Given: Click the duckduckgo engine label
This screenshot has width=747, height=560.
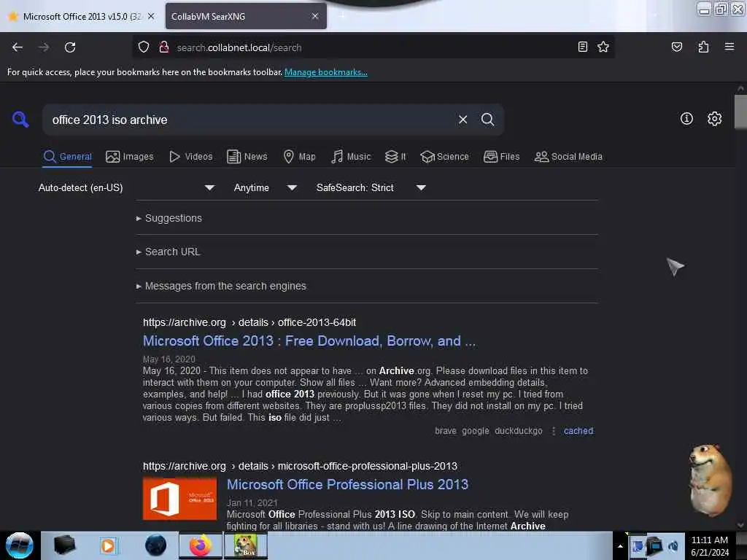Looking at the screenshot, I should [x=519, y=431].
